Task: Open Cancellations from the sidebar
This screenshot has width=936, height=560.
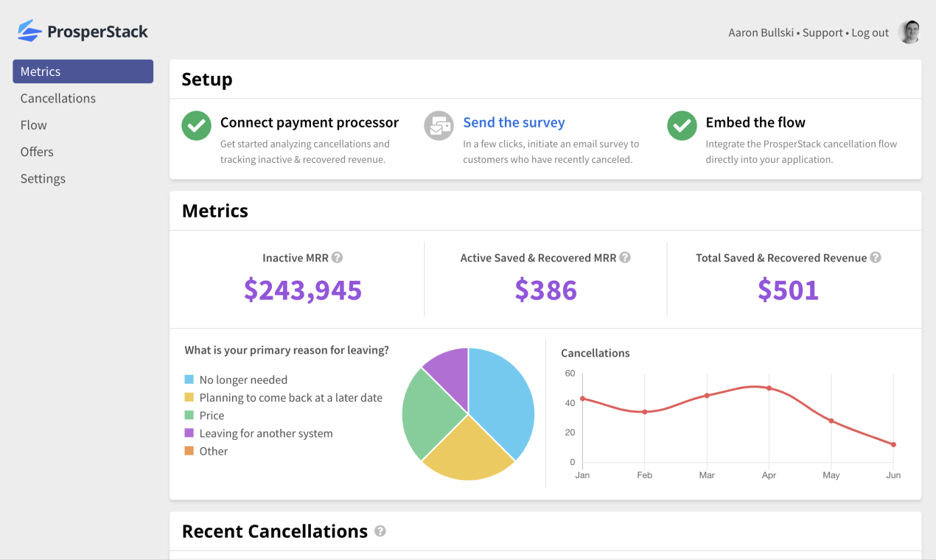Action: (x=57, y=98)
